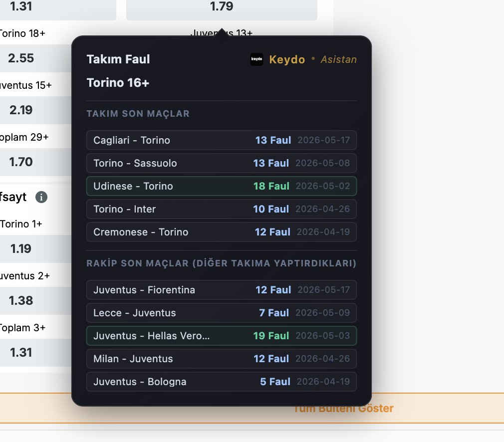
Task: Click the date 2026-05-08
Action: [323, 163]
